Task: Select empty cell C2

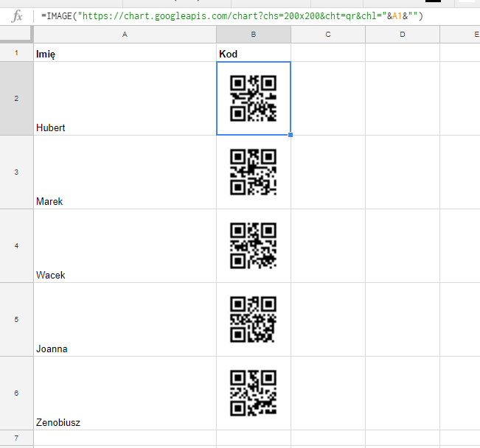Action: click(x=328, y=98)
